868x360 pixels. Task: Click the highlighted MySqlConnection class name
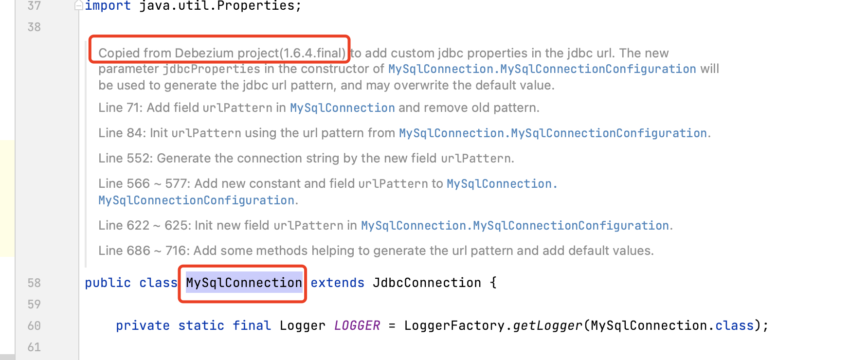tap(244, 283)
